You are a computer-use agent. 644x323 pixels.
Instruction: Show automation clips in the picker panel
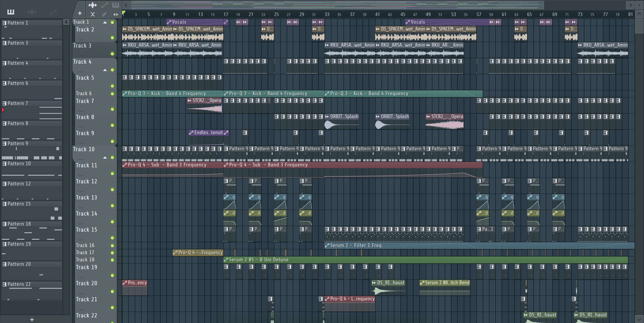point(53,12)
